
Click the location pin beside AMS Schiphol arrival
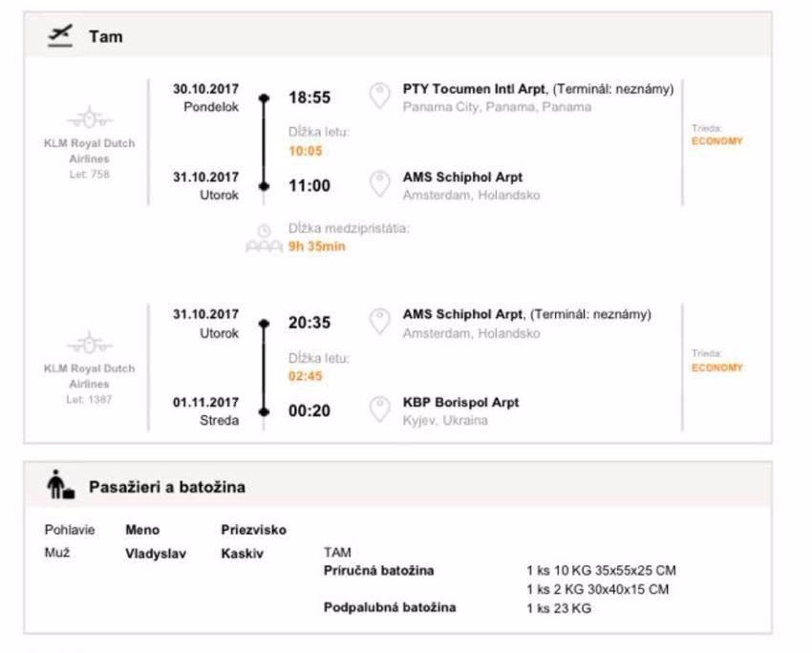[379, 184]
